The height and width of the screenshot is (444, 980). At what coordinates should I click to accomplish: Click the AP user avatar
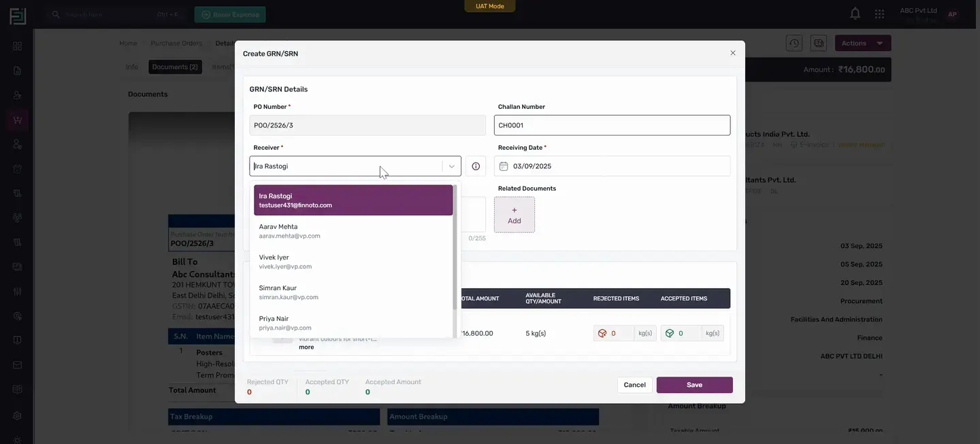pos(952,14)
